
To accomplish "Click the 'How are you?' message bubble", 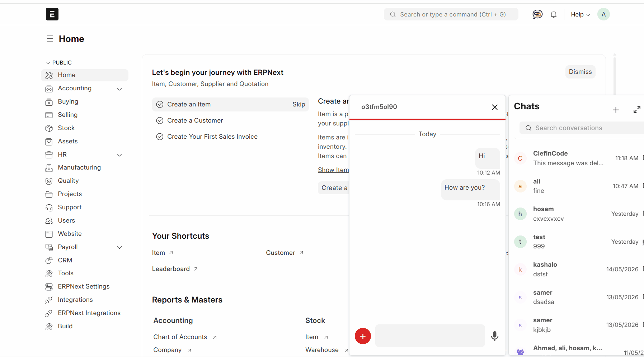I will tap(470, 190).
